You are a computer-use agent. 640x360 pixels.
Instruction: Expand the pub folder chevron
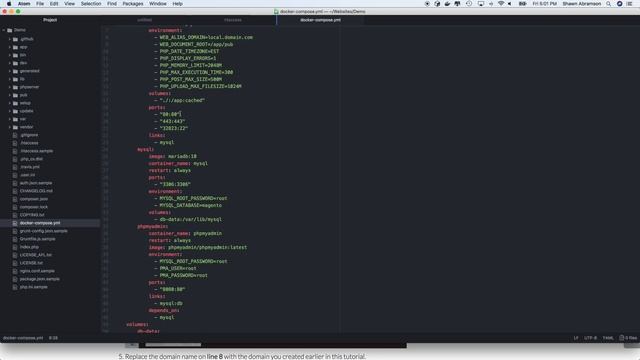(x=9, y=95)
